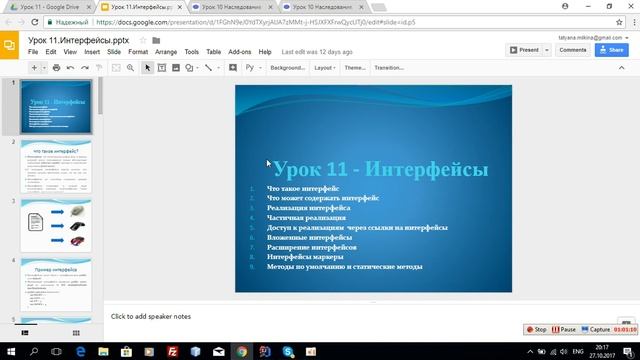The height and width of the screenshot is (360, 640).
Task: Click the new slide plus button
Action: 34,68
